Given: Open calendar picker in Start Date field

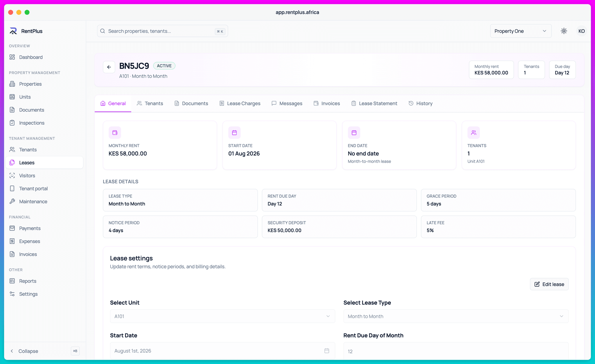Looking at the screenshot, I should coord(327,351).
